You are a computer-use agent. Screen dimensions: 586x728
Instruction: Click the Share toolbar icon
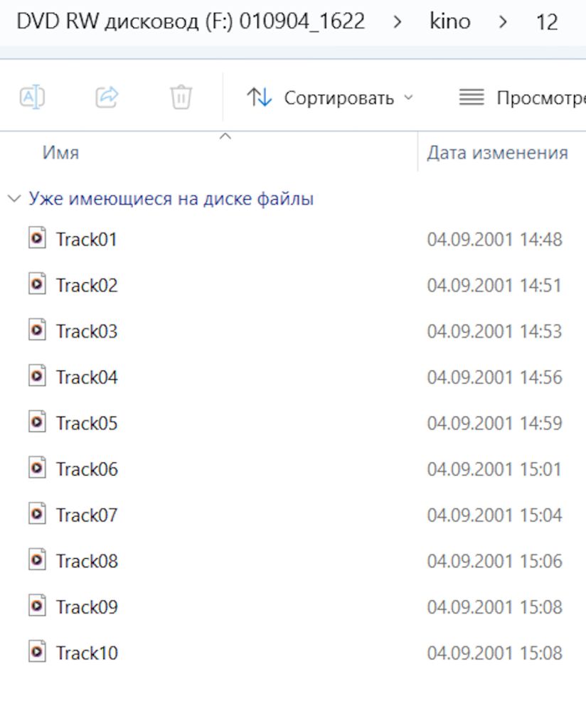tap(107, 97)
